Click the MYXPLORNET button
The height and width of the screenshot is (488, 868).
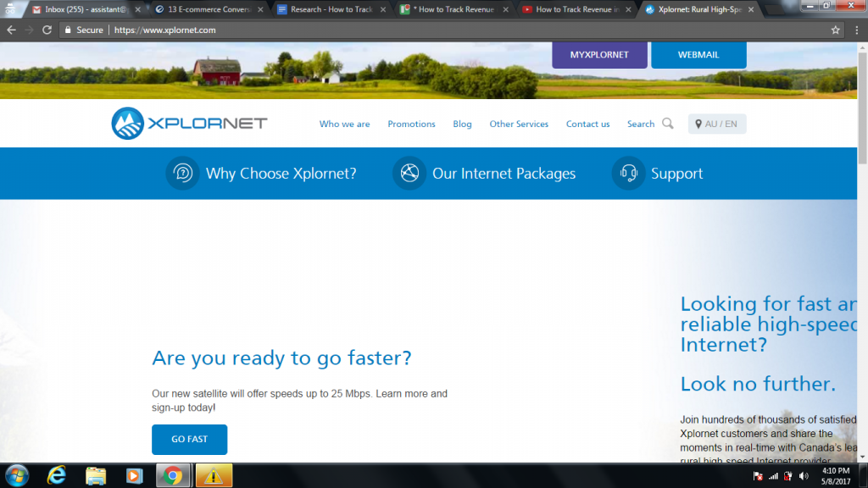pos(599,55)
